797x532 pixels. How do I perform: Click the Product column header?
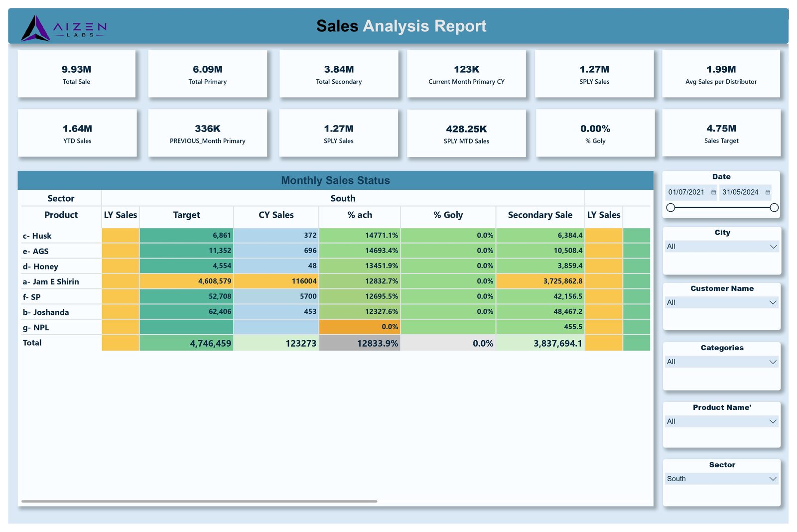pyautogui.click(x=61, y=215)
